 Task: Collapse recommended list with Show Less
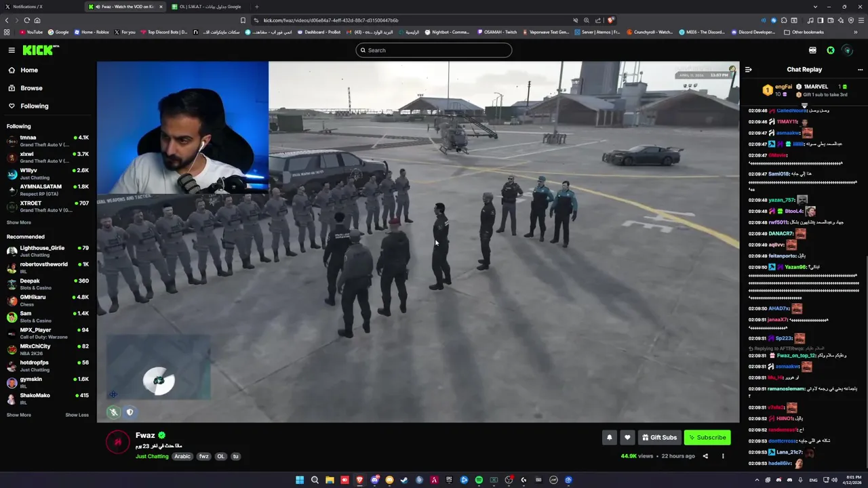click(x=77, y=415)
